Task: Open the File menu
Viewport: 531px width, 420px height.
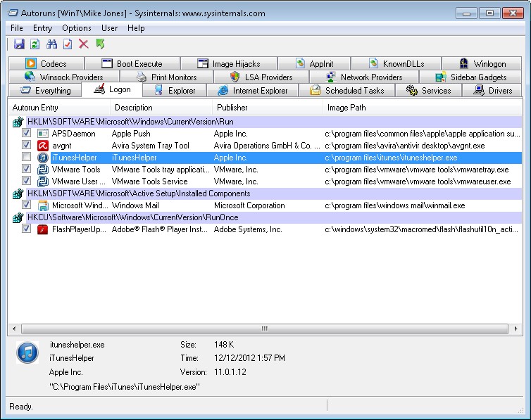Action: (x=17, y=28)
